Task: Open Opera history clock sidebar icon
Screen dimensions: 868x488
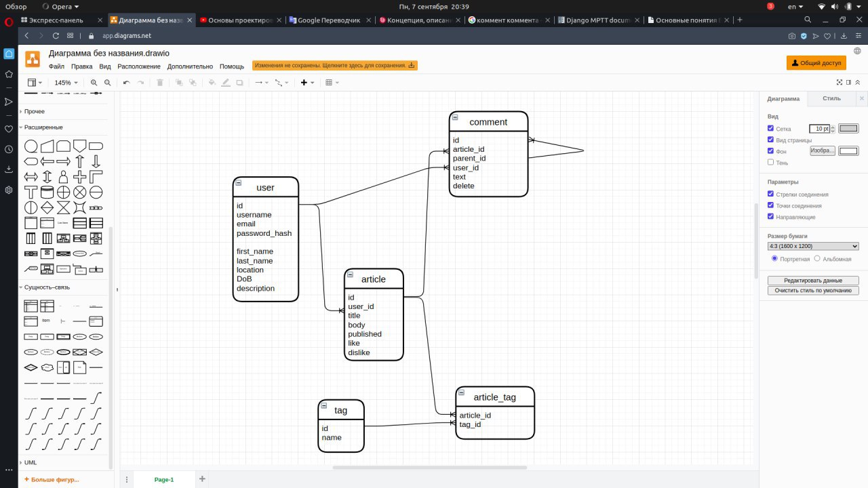Action: [9, 149]
